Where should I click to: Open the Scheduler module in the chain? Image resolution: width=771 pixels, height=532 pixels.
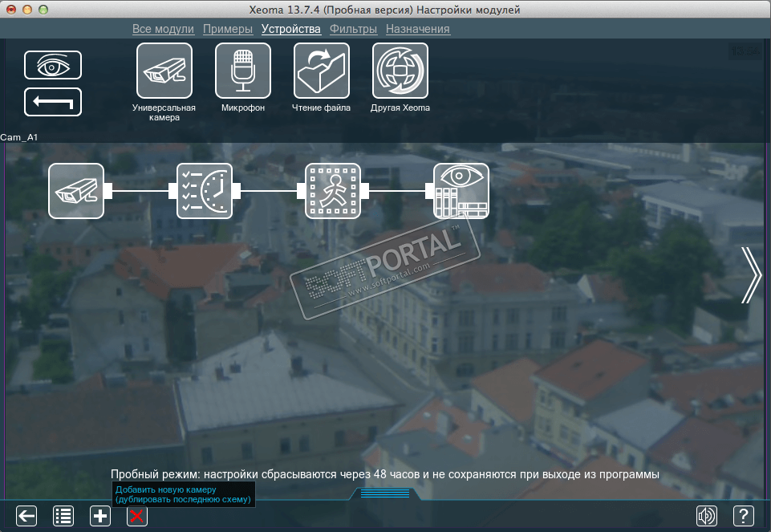205,191
